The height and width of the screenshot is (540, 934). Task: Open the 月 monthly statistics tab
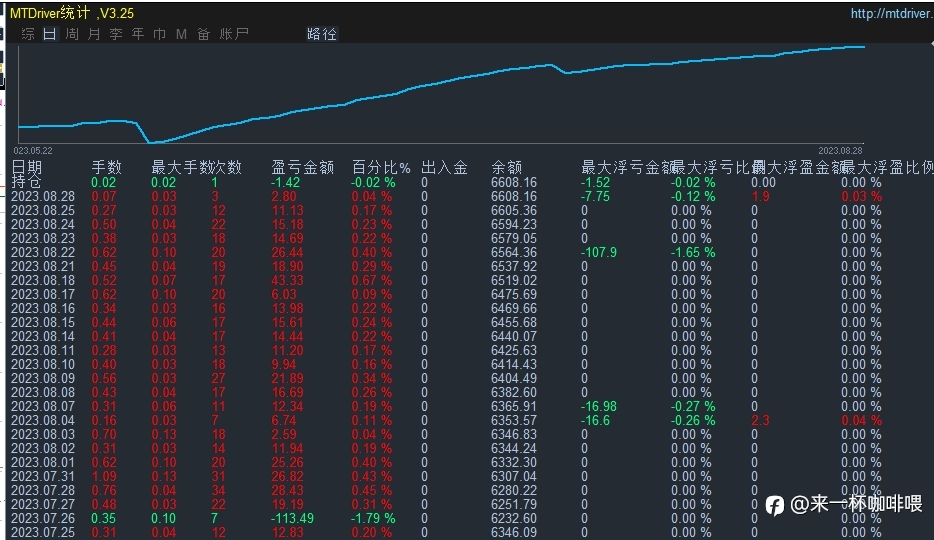(94, 34)
